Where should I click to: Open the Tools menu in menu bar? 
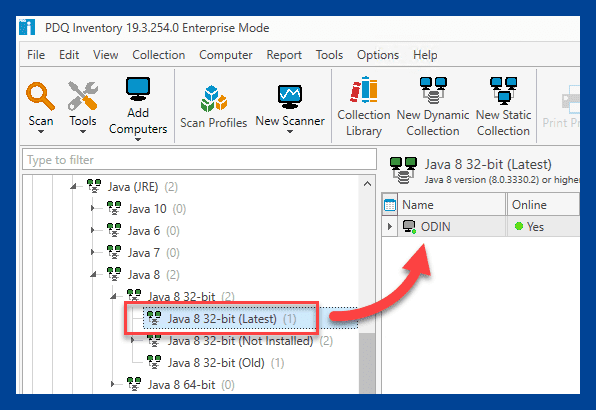(x=329, y=55)
